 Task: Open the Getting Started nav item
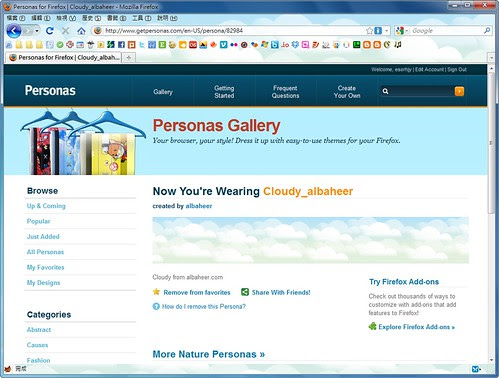pos(224,92)
